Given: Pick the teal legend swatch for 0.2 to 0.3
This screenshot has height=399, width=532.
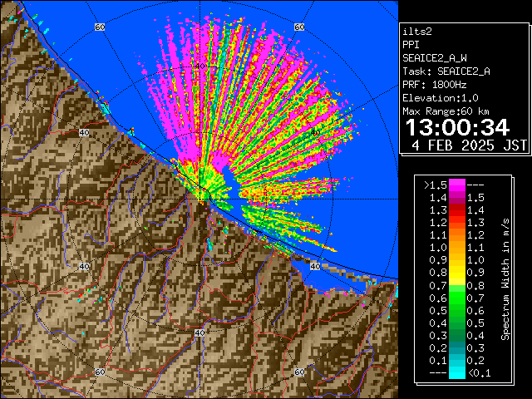Looking at the screenshot, I should pyautogui.click(x=456, y=347).
